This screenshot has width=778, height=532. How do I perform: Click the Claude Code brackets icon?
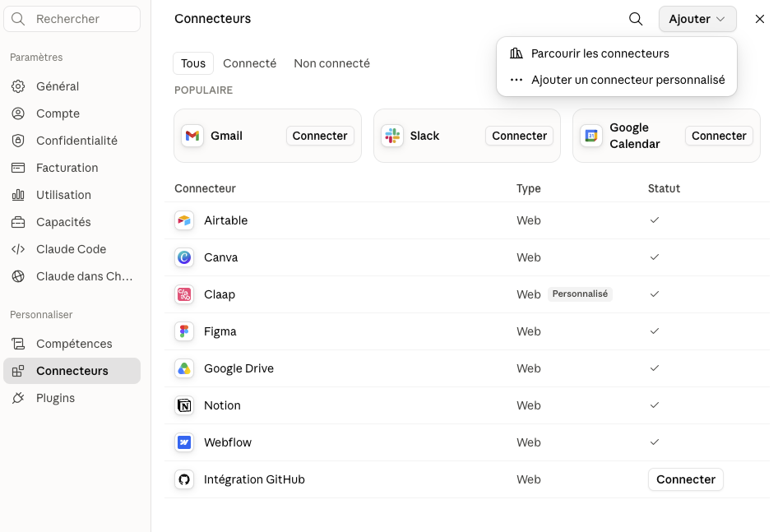click(18, 249)
